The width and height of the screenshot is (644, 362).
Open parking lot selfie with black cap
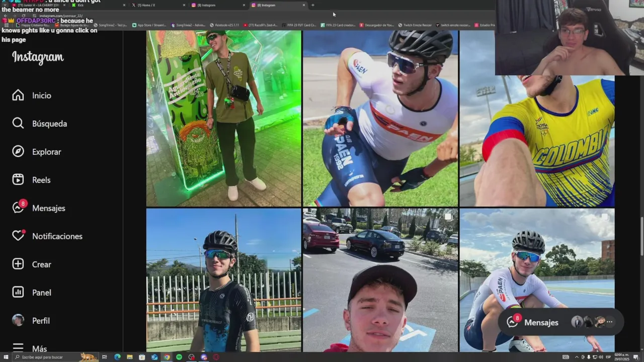(380, 280)
